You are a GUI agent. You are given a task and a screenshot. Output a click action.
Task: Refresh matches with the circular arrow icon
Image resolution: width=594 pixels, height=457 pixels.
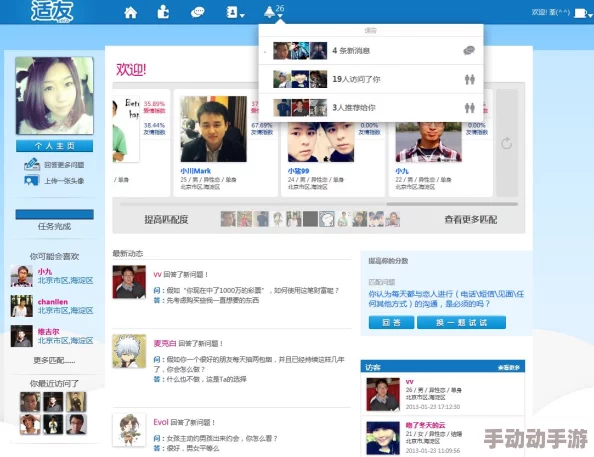(506, 144)
